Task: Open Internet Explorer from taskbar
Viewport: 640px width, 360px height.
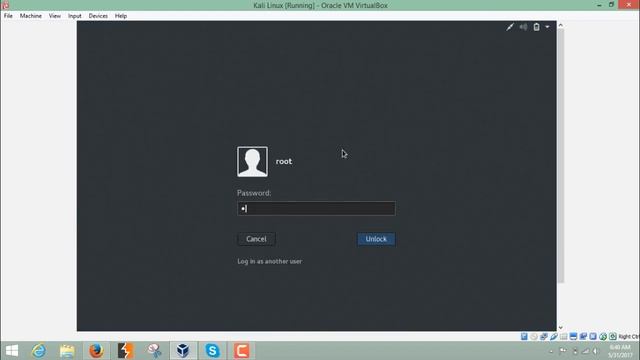Action: click(x=39, y=351)
